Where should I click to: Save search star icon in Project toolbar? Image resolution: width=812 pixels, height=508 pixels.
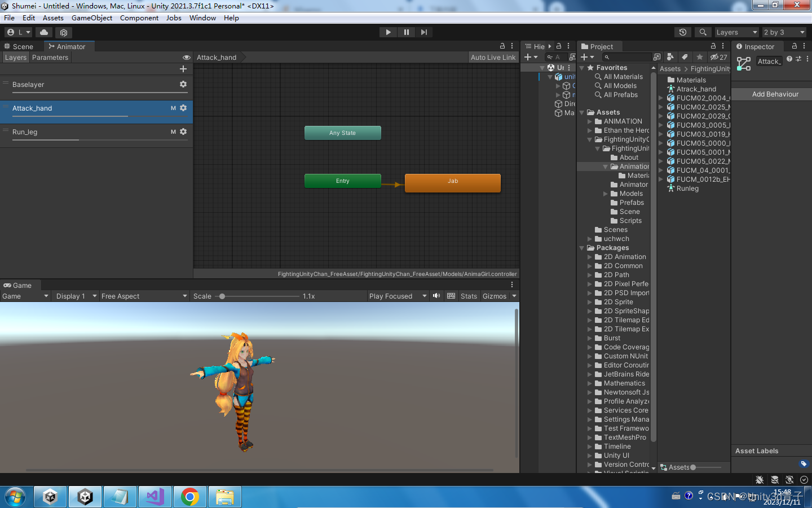pos(700,57)
